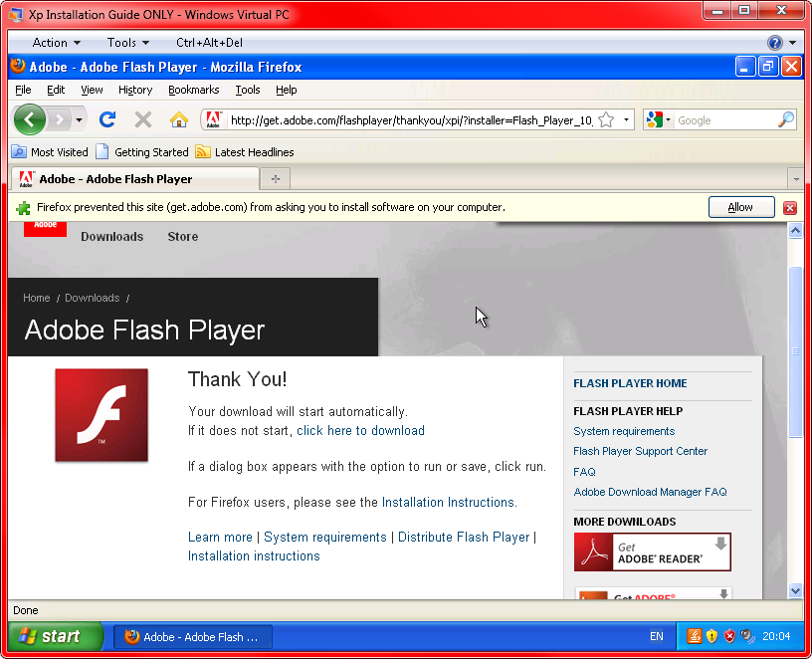Click the red shield alert tray icon

click(x=729, y=636)
